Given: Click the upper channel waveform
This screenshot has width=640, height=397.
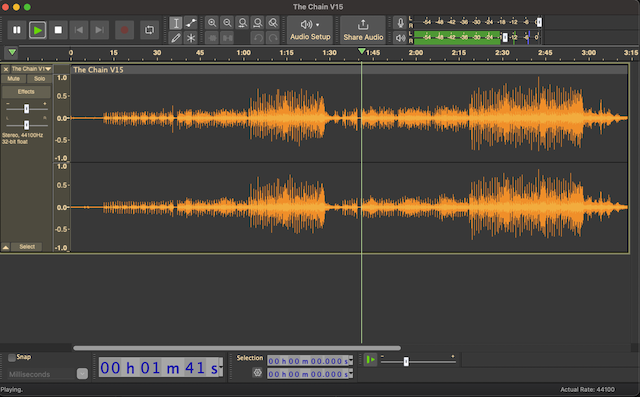Looking at the screenshot, I should coord(349,118).
